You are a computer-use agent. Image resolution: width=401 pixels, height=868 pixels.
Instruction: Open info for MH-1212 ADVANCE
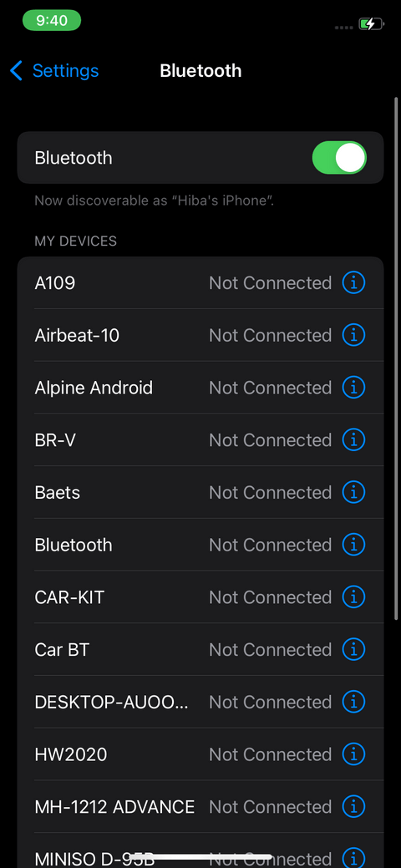click(x=353, y=806)
